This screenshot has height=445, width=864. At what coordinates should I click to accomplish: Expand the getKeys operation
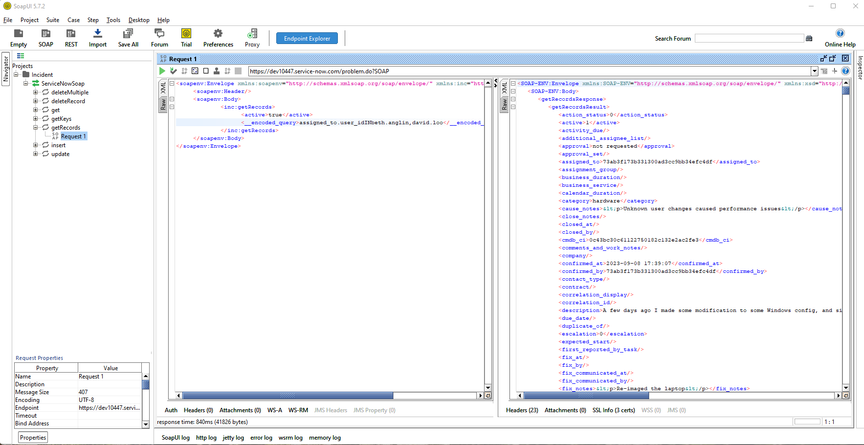click(35, 118)
